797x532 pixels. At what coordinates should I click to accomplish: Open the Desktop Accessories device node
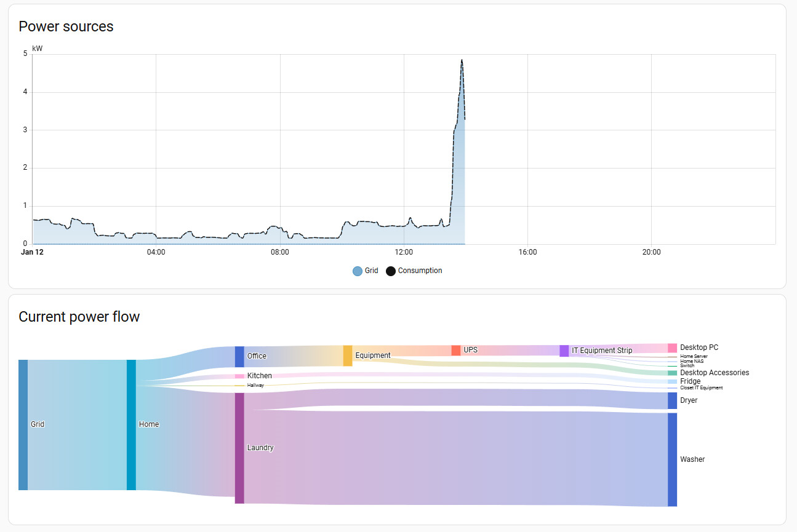tap(672, 373)
